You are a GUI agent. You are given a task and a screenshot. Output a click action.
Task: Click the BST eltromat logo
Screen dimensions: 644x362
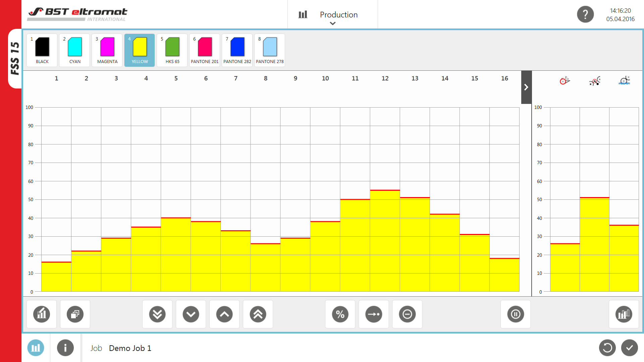pos(77,14)
